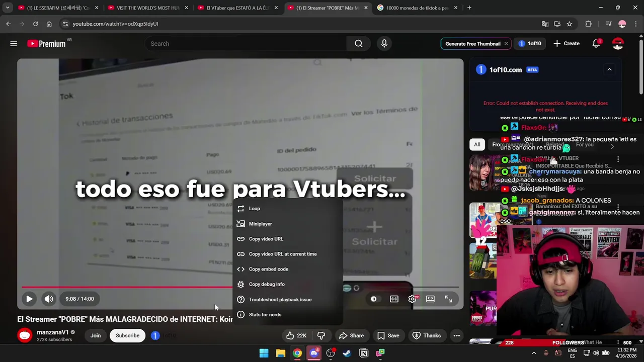Open Steam from taskbar
The height and width of the screenshot is (362, 644).
click(x=347, y=353)
